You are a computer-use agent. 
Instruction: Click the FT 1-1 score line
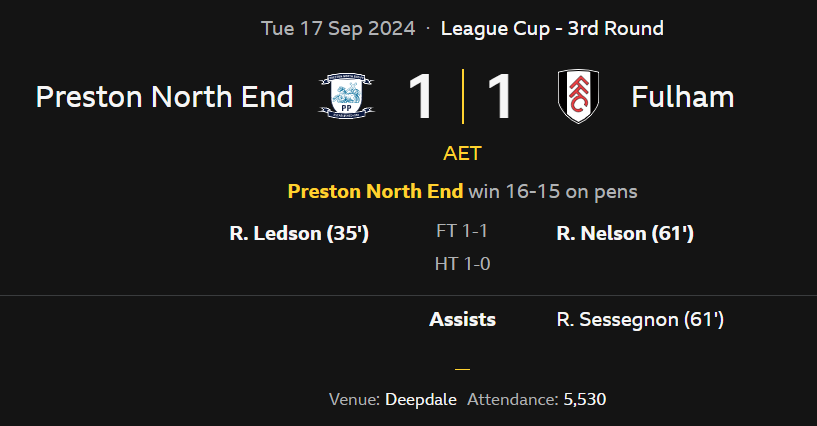(x=462, y=231)
